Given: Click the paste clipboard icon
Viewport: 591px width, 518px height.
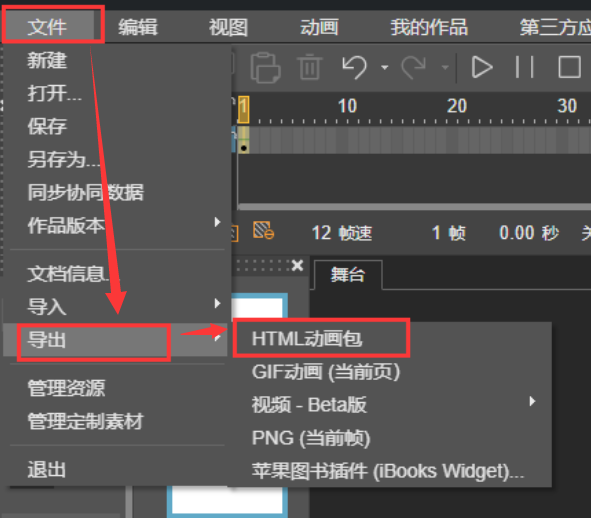Looking at the screenshot, I should coord(265,68).
